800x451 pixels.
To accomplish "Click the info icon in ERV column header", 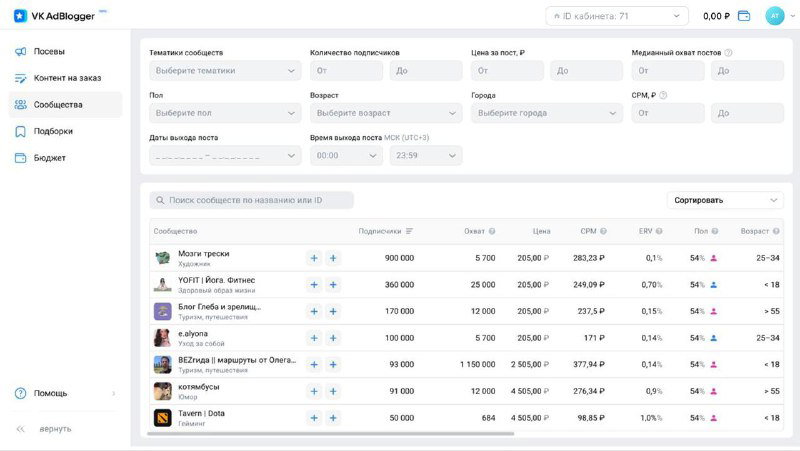I will 660,231.
